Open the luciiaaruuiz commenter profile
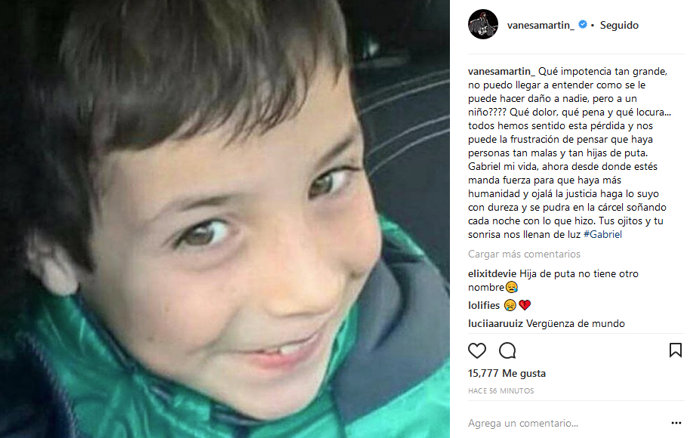 tap(495, 324)
